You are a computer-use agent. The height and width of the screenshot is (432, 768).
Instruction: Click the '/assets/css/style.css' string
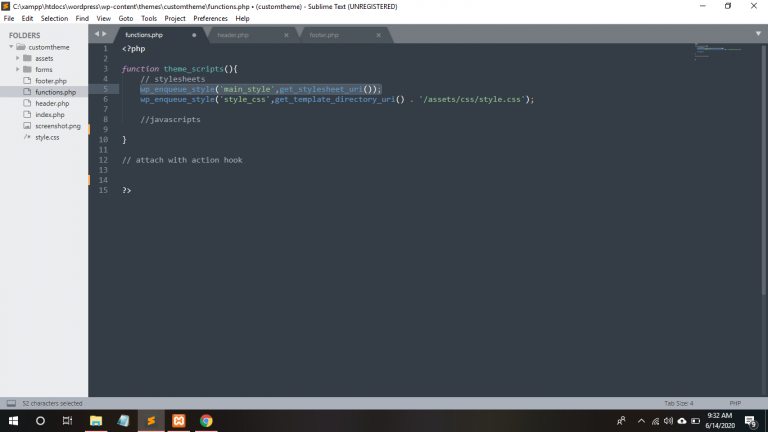click(x=472, y=99)
